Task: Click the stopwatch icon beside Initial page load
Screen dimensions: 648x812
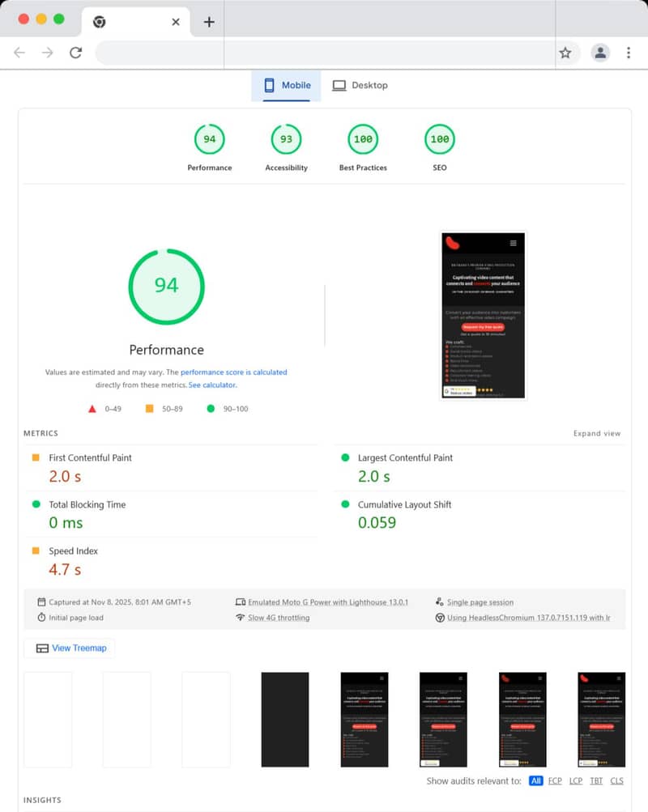Action: pyautogui.click(x=40, y=617)
